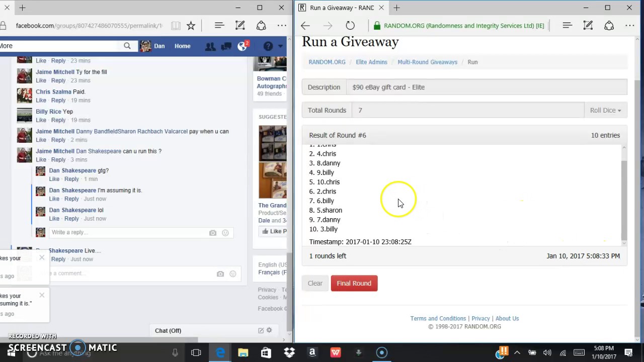Screen dimensions: 644x362
Task: Click reading view icon in Facebook window address bar
Action: click(x=176, y=26)
